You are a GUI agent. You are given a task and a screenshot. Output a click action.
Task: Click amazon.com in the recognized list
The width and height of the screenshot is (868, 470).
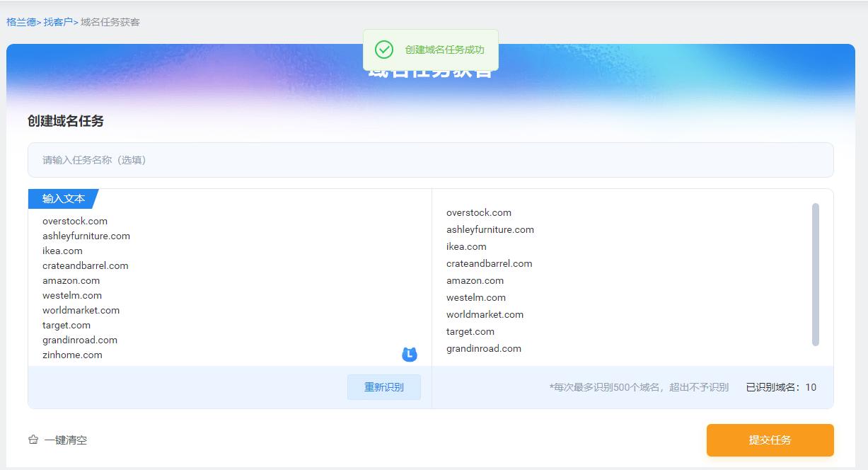[x=474, y=280]
